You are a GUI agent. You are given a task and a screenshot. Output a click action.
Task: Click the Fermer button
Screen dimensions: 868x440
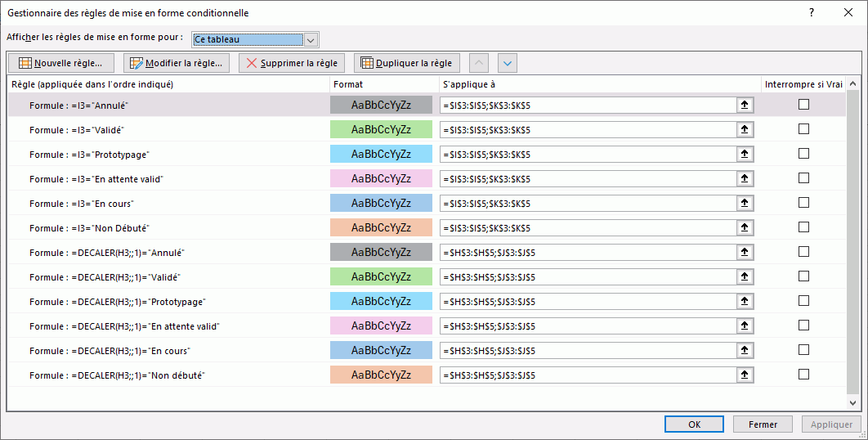(762, 424)
